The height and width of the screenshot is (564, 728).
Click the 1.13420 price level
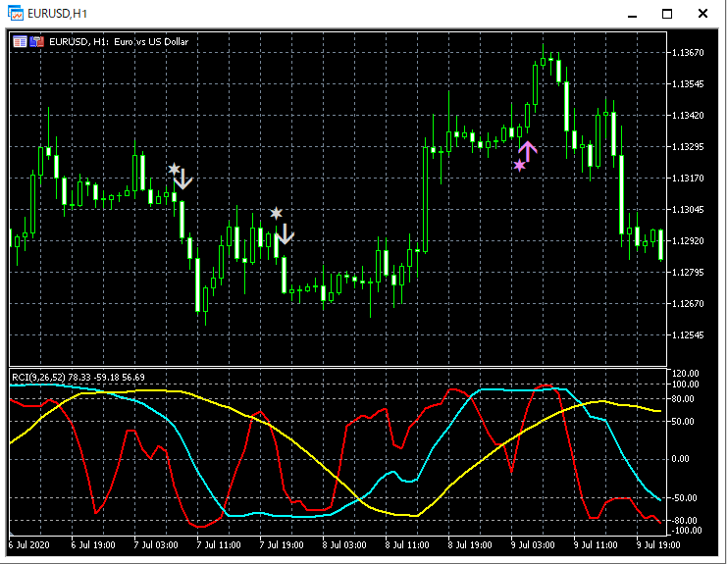[x=688, y=115]
